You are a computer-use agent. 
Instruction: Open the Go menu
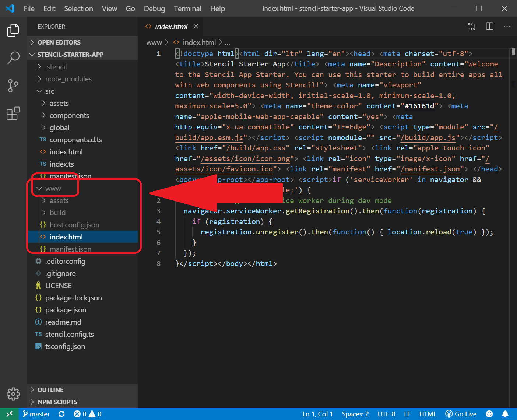coord(130,8)
